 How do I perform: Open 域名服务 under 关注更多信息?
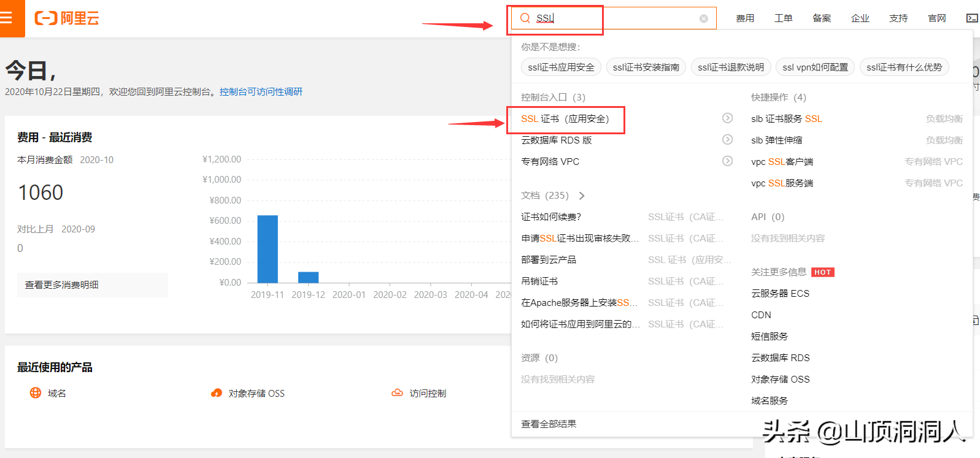770,401
